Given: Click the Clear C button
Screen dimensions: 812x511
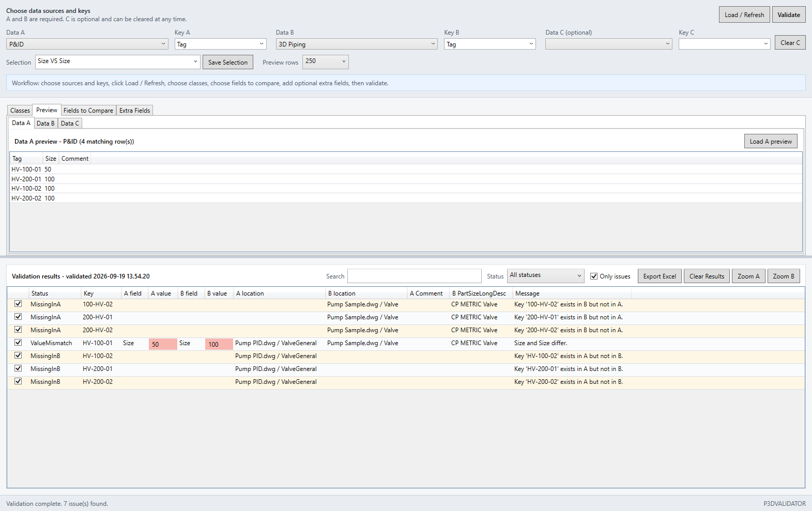Looking at the screenshot, I should [790, 43].
